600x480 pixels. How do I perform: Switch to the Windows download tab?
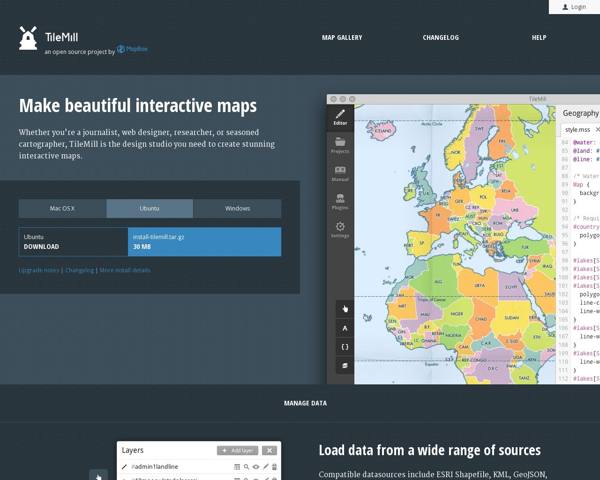coord(237,209)
